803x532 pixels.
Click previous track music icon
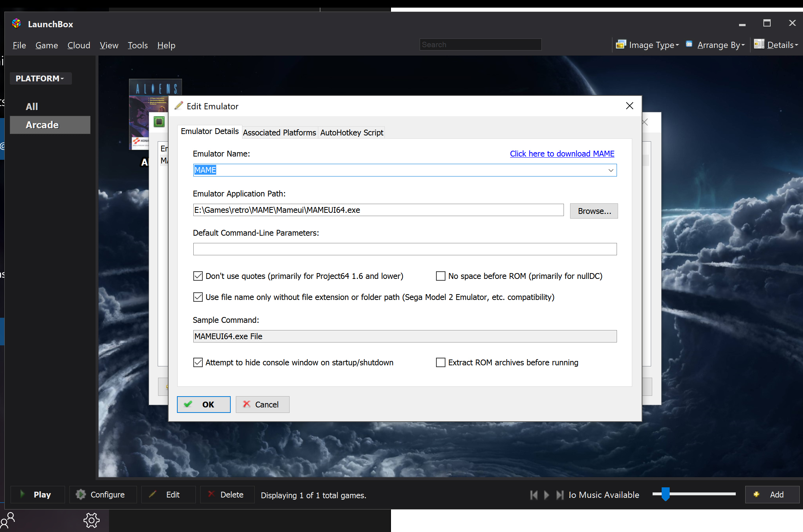[534, 495]
